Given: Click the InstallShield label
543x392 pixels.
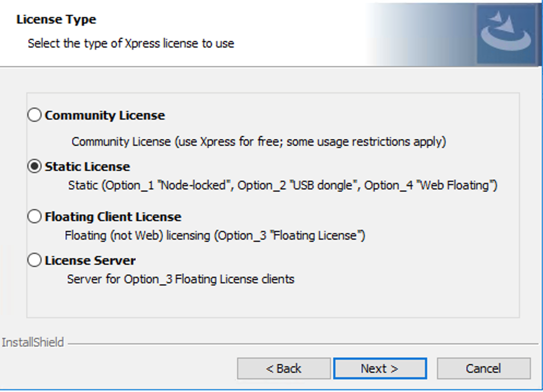Looking at the screenshot, I should pyautogui.click(x=33, y=343).
